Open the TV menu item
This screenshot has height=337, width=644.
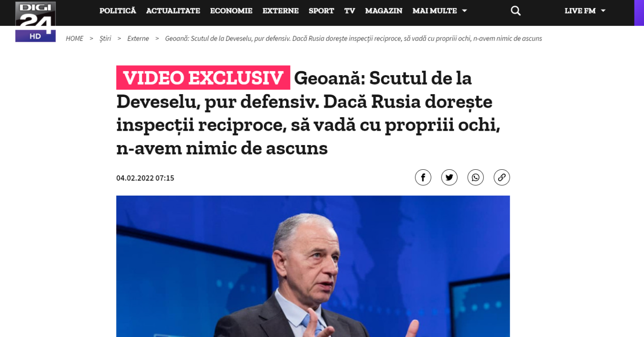(350, 11)
